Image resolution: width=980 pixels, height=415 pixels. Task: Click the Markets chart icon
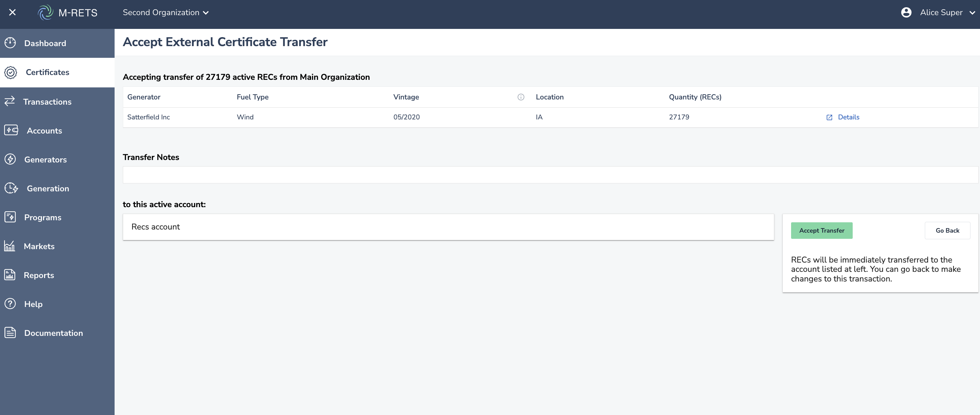pyautogui.click(x=10, y=246)
